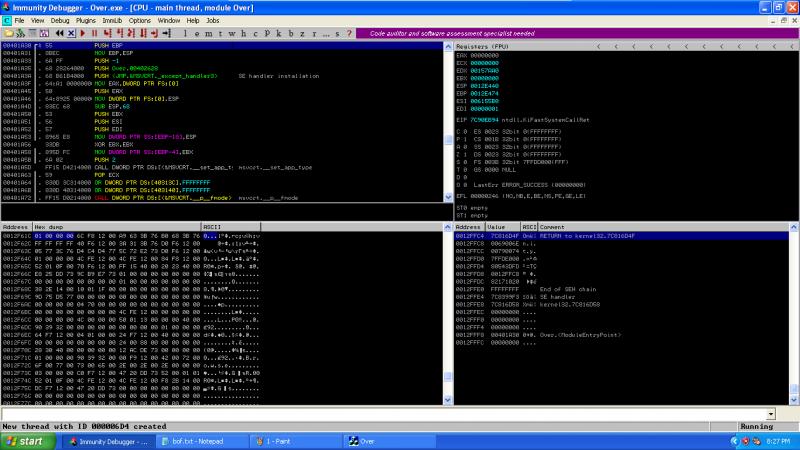Image resolution: width=800 pixels, height=450 pixels.
Task: Click the stack pane scrollbar thumb
Action: point(794,389)
